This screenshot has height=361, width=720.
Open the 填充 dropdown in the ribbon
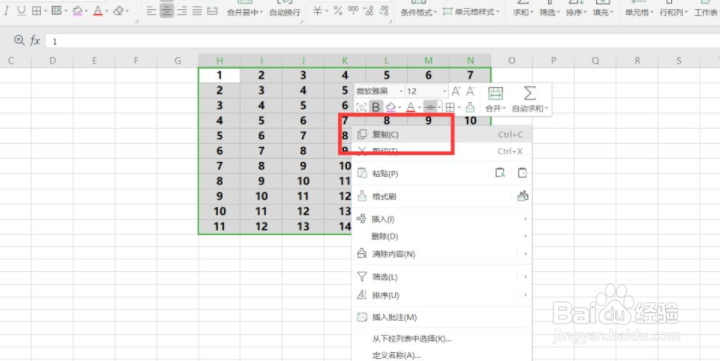tap(602, 12)
